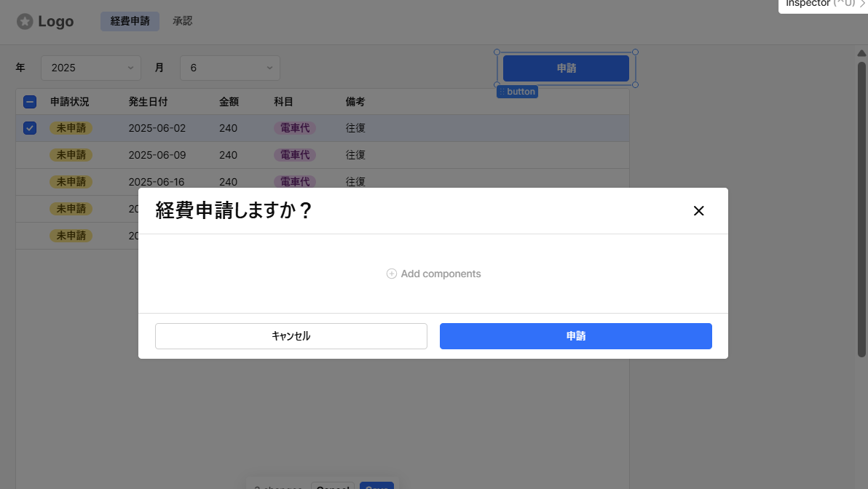Click 未申請 tag in 2025-06-09 row
Image resolution: width=868 pixels, height=489 pixels.
coord(71,155)
